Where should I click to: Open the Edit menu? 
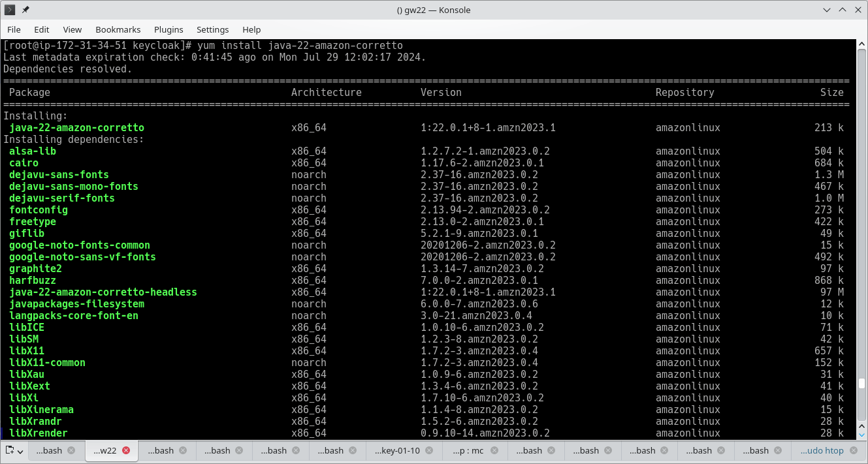click(42, 29)
